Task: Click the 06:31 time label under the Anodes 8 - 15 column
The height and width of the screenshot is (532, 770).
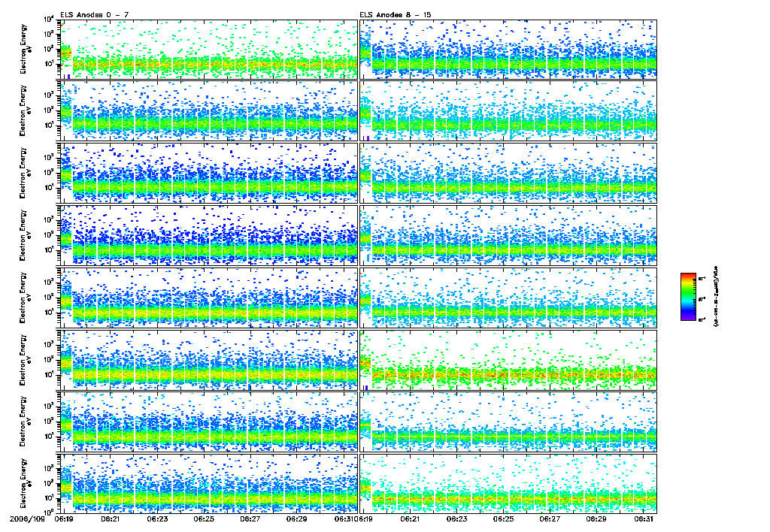Action: coord(643,518)
